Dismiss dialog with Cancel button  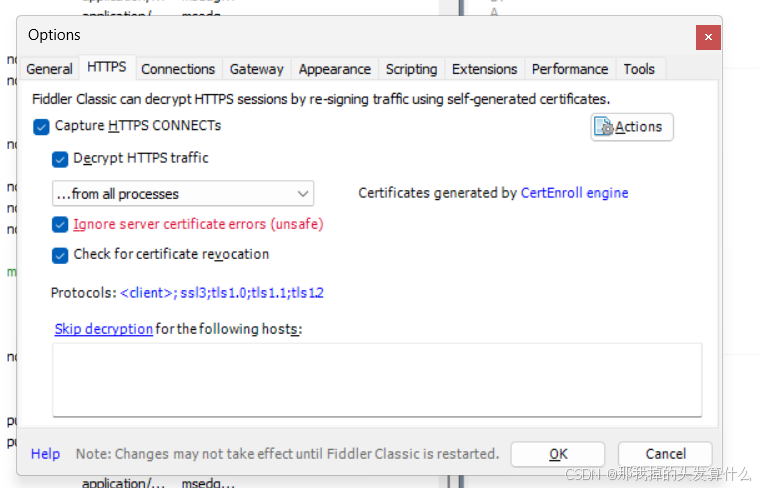point(666,454)
